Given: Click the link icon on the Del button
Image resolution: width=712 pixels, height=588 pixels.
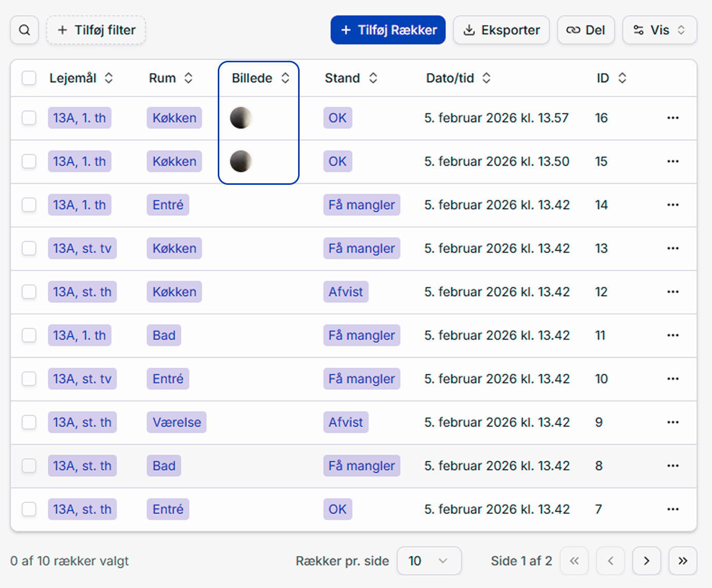Looking at the screenshot, I should click(573, 30).
